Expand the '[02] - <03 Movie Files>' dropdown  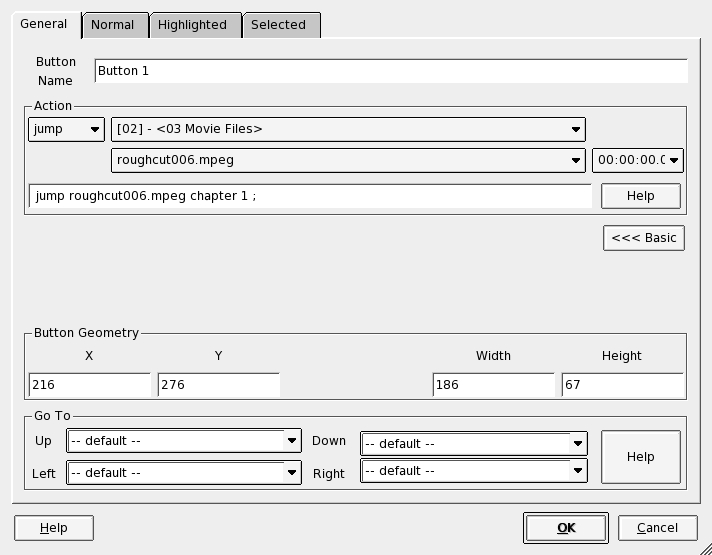pos(348,129)
